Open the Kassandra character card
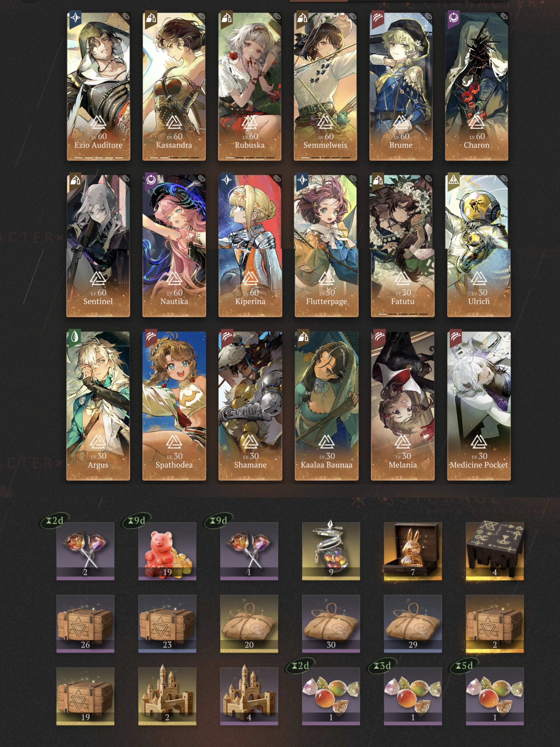The height and width of the screenshot is (747, 560). pos(174,86)
